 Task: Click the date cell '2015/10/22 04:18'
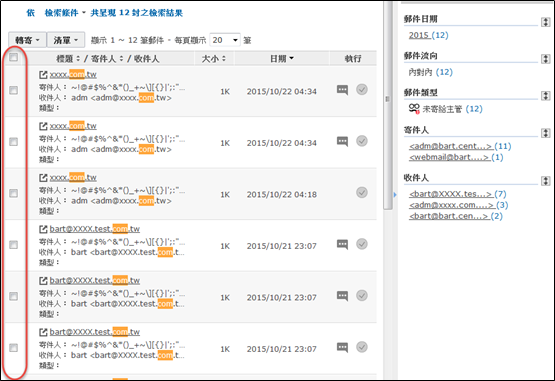click(282, 194)
